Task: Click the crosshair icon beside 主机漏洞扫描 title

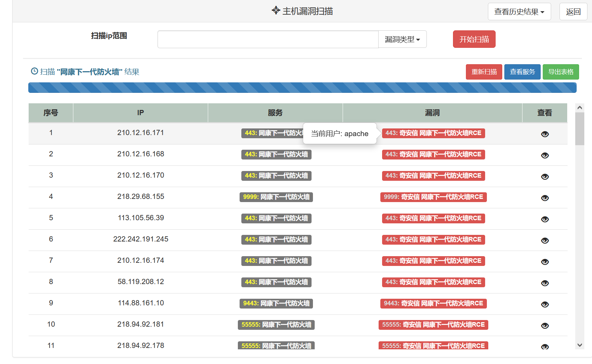Action: [x=276, y=10]
